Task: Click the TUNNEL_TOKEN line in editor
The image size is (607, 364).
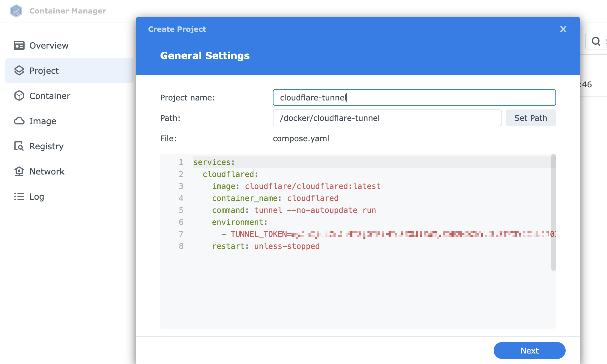Action: pos(388,234)
